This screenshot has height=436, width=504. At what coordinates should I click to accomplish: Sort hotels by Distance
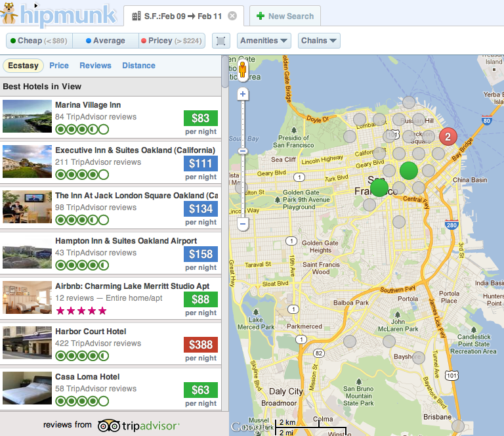(x=139, y=66)
